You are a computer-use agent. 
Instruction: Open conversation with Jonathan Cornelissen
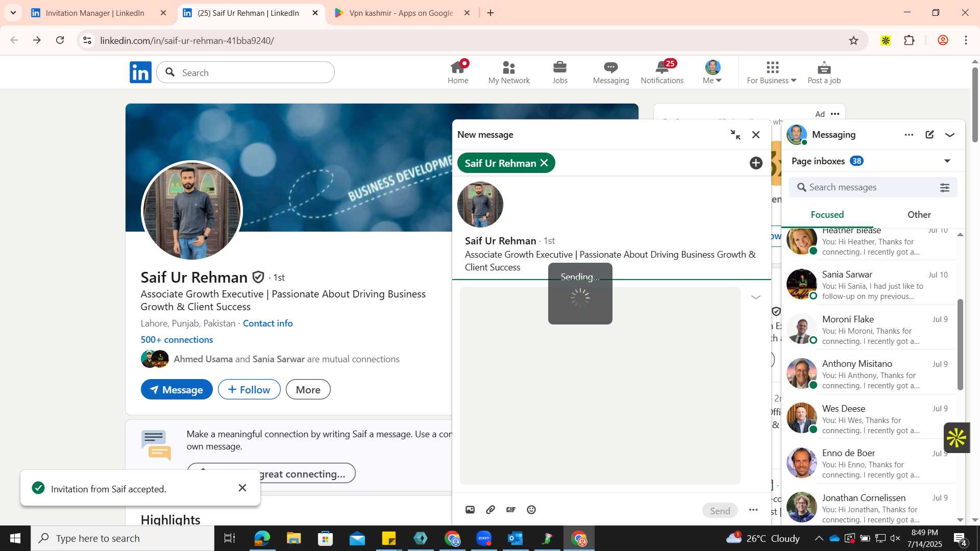pyautogui.click(x=868, y=508)
